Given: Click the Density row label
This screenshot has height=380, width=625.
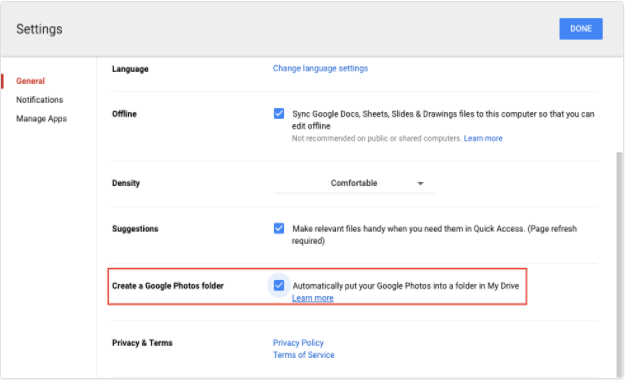Looking at the screenshot, I should [126, 183].
